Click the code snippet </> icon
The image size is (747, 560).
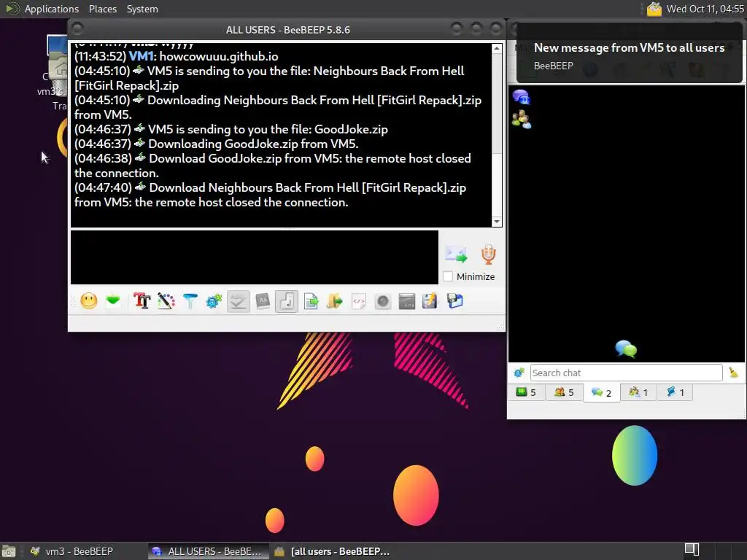pyautogui.click(x=359, y=301)
